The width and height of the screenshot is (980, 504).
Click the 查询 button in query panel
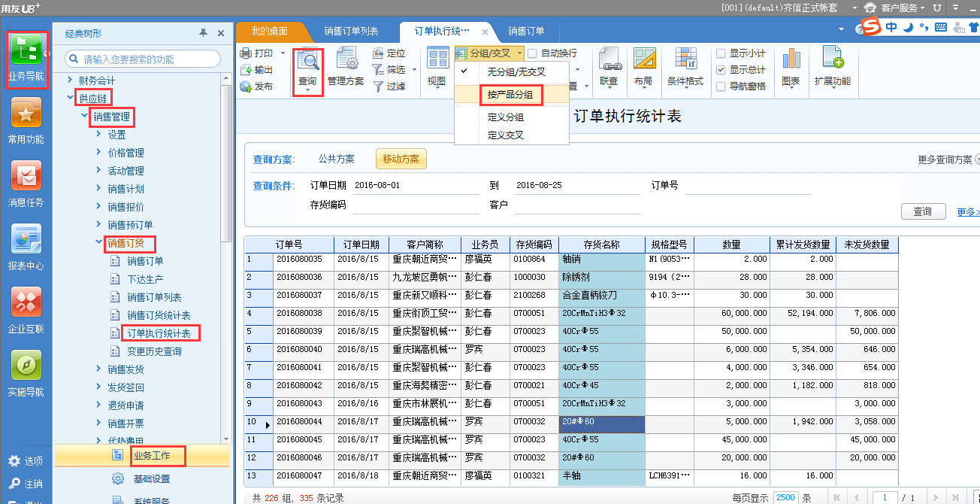pos(923,211)
